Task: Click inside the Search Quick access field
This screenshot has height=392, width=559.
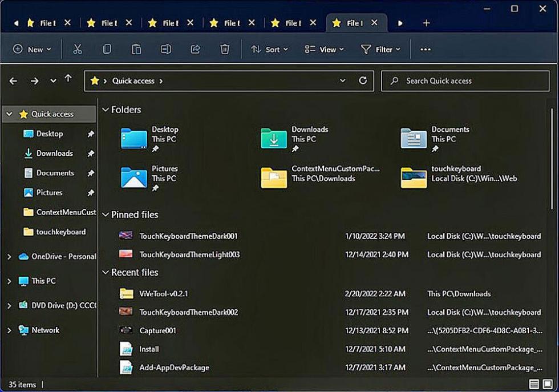Action: (465, 80)
